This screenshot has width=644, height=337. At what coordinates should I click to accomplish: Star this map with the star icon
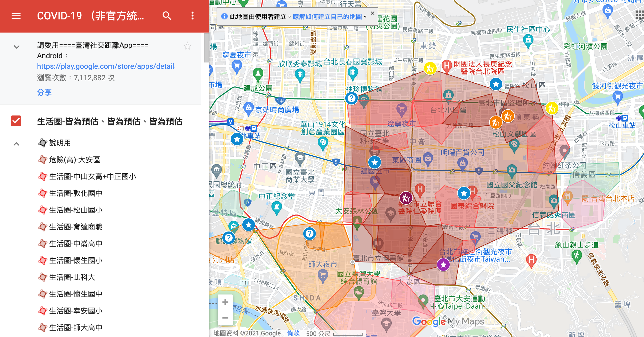tap(187, 46)
